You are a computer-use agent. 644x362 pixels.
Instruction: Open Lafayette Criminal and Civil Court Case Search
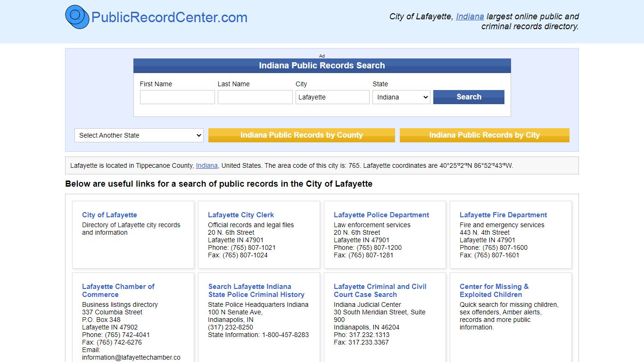[380, 290]
